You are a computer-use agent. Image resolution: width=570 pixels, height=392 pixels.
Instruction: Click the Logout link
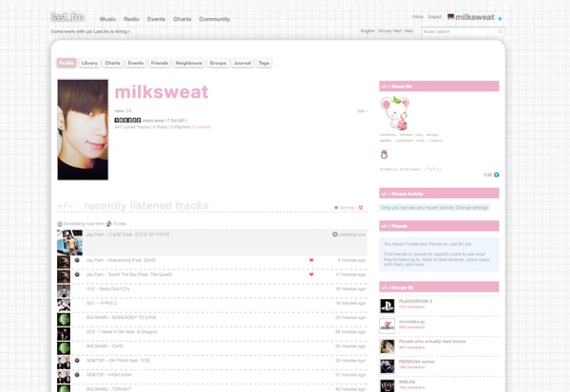click(x=435, y=17)
